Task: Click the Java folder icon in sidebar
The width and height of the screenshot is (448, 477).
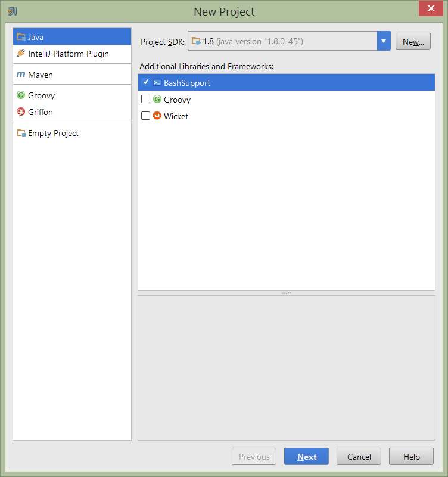Action: tap(21, 37)
